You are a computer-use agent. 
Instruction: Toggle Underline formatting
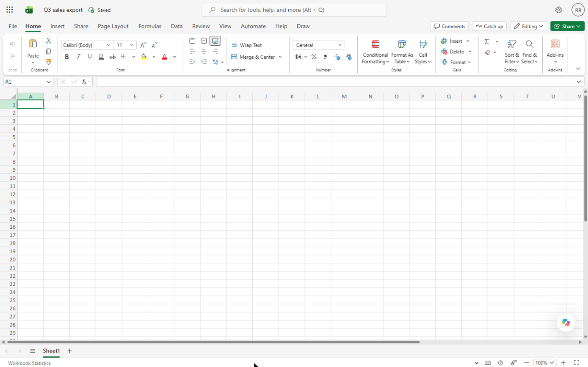90,57
